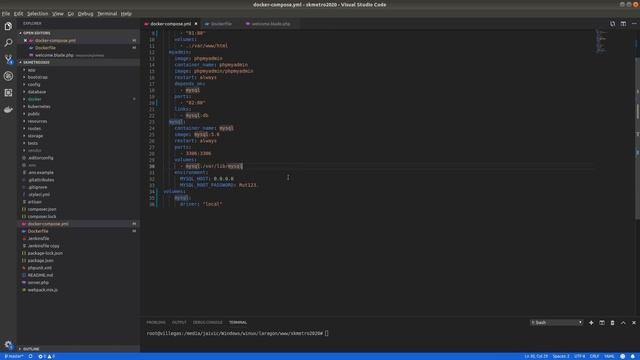Image resolution: width=640 pixels, height=360 pixels.
Task: Click the split editor icon
Action: (x=623, y=24)
